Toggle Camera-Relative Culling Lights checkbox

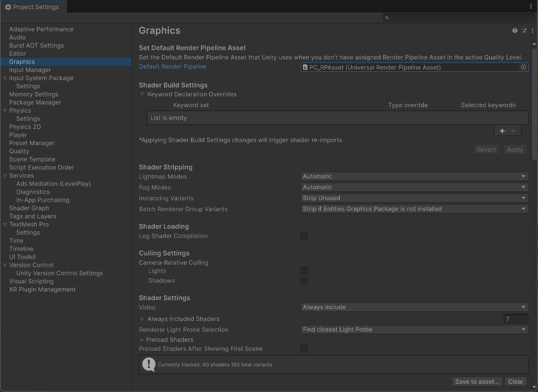coord(304,271)
